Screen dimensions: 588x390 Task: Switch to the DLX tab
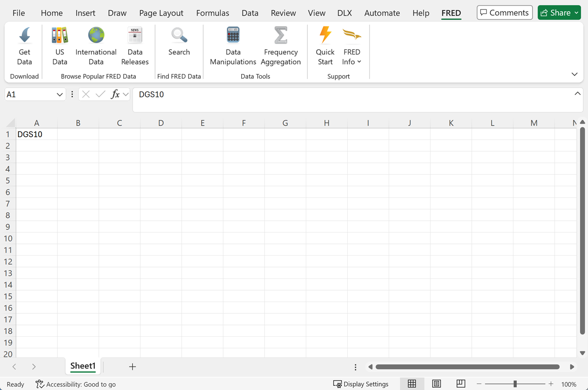[344, 13]
